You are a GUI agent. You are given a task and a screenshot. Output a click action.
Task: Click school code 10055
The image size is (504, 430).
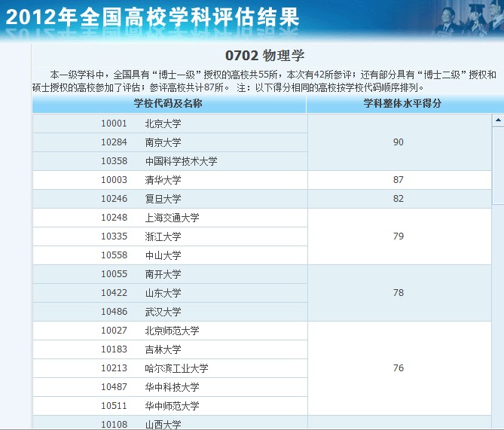coord(114,274)
